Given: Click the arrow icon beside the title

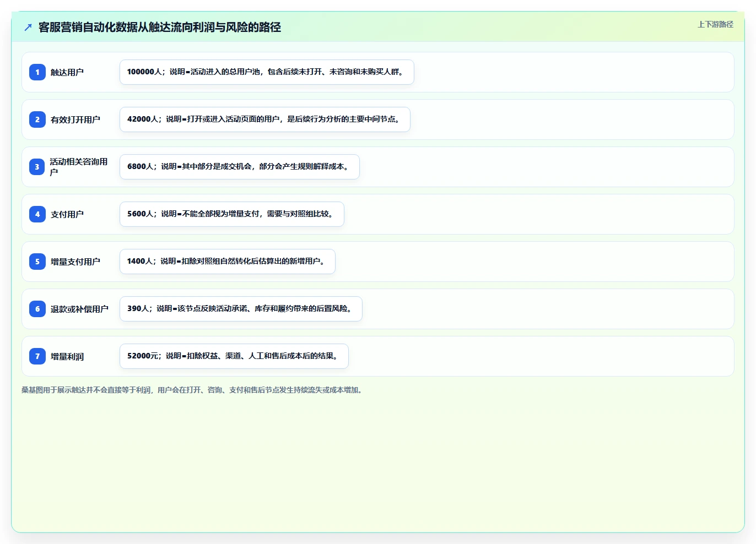Looking at the screenshot, I should (28, 27).
